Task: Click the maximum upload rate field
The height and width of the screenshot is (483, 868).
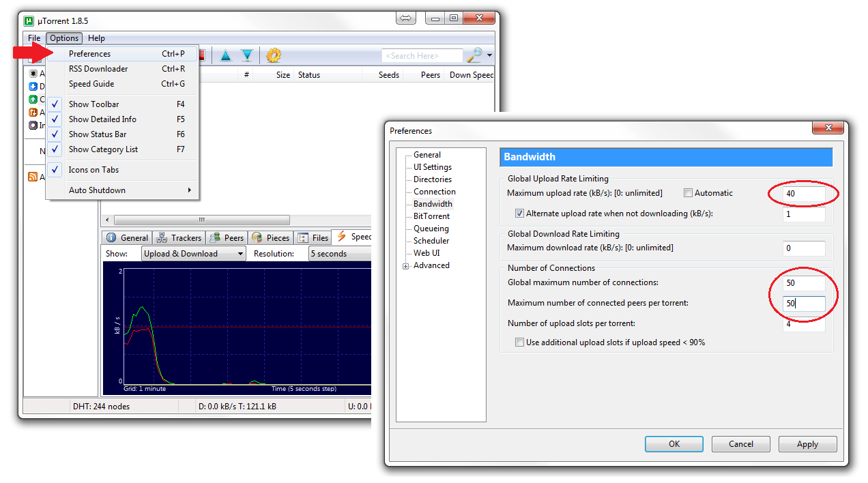Action: [804, 193]
